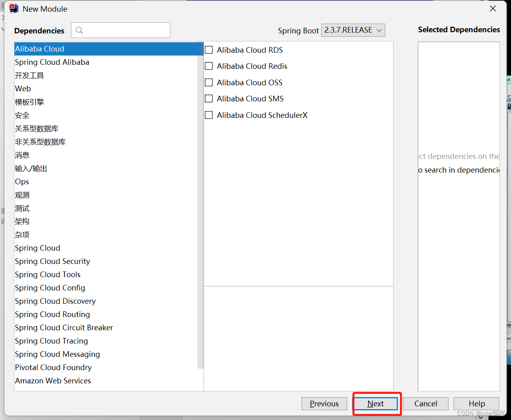The width and height of the screenshot is (511, 420).
Task: Pick Spring Cloud Tracing category
Action: pyautogui.click(x=106, y=341)
